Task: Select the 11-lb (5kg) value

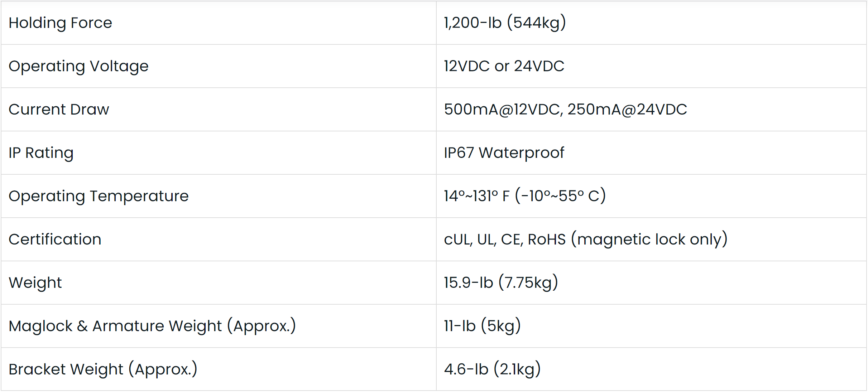Action: (x=482, y=326)
